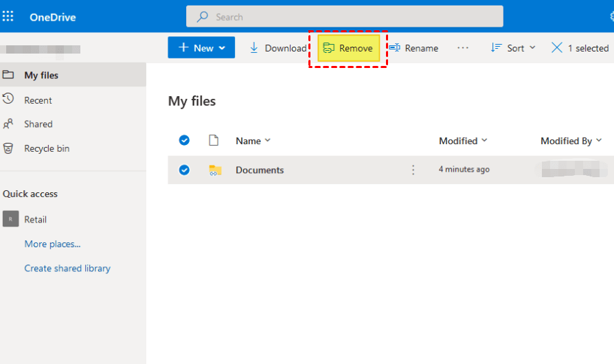Click the Rename toolbar button

(413, 48)
